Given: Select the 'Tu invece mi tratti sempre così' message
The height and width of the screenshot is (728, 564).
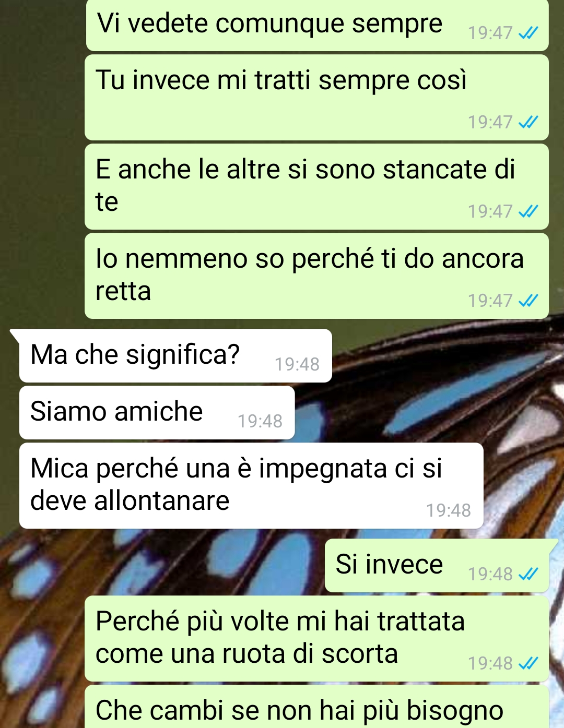Looking at the screenshot, I should click(x=317, y=98).
